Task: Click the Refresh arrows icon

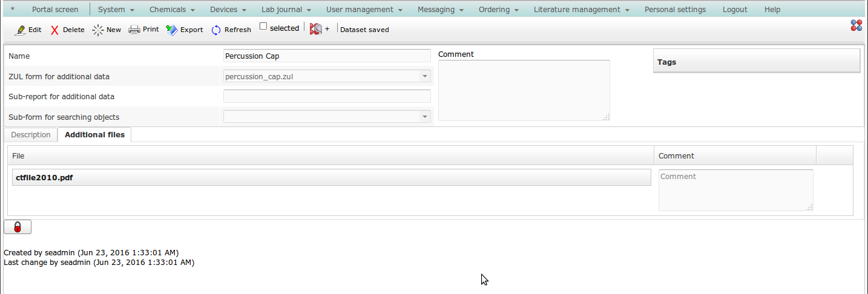Action: coord(216,30)
